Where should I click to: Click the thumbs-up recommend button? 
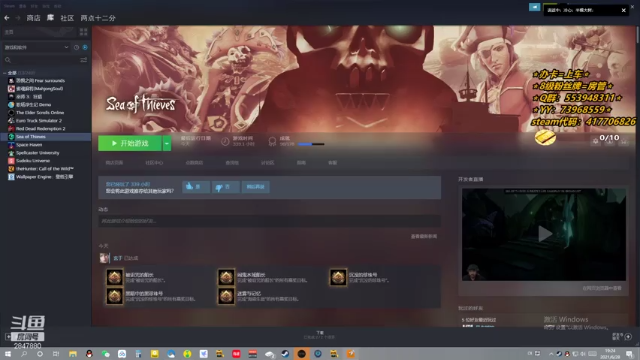click(x=196, y=187)
